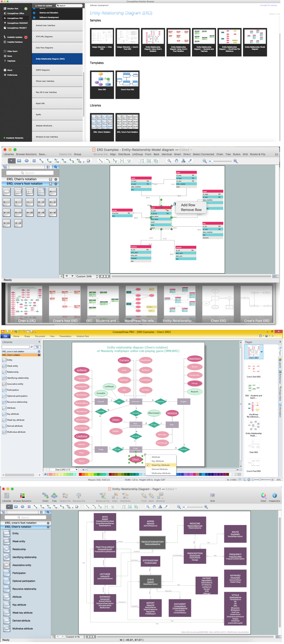Toggle search mode in Page1 library panel
284x644 pixels.
[x=48, y=512]
